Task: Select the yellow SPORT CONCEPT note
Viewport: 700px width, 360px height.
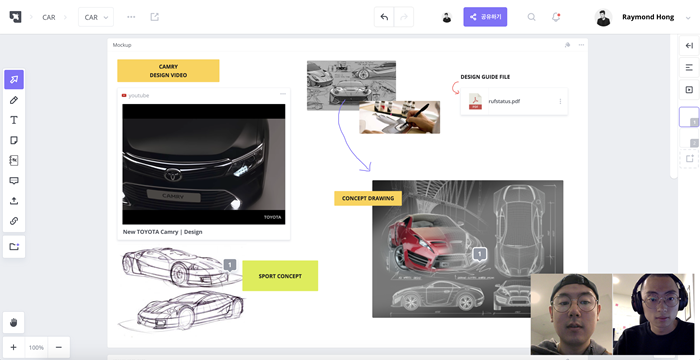Action: (x=280, y=276)
